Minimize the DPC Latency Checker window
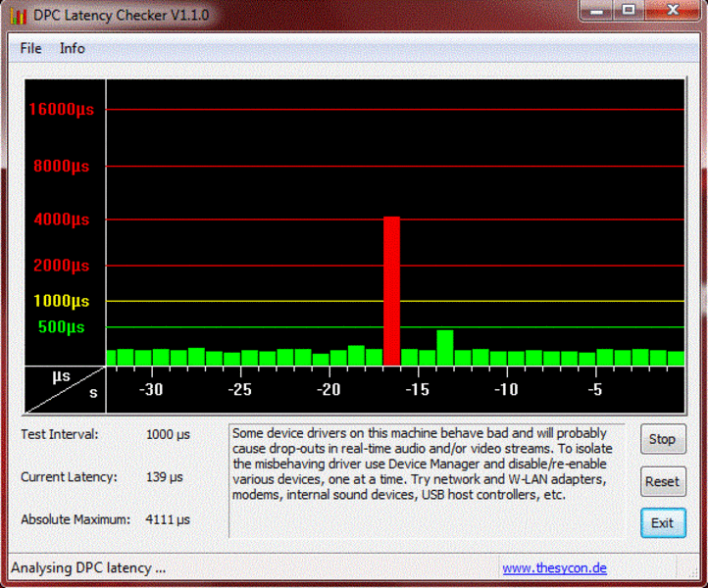 596,11
